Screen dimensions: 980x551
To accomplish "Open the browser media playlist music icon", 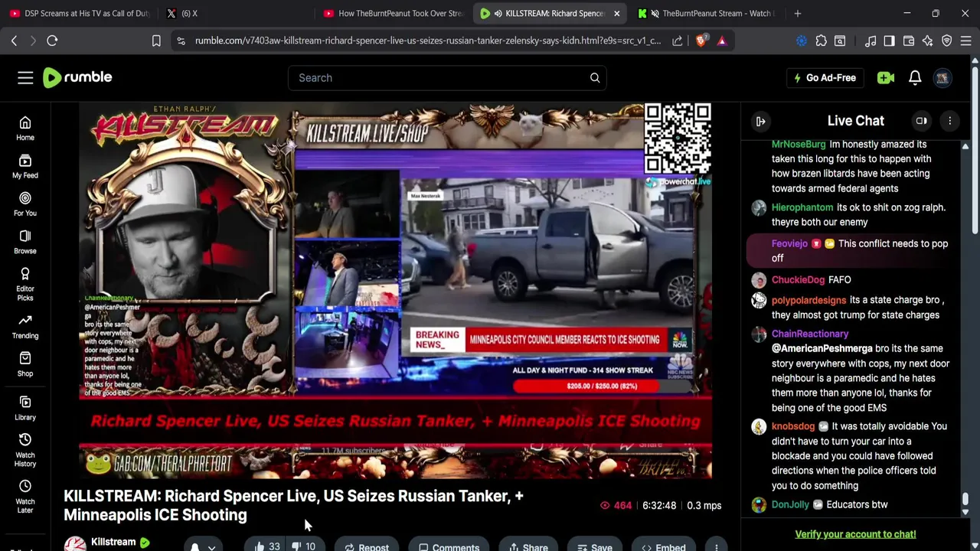I will (871, 41).
